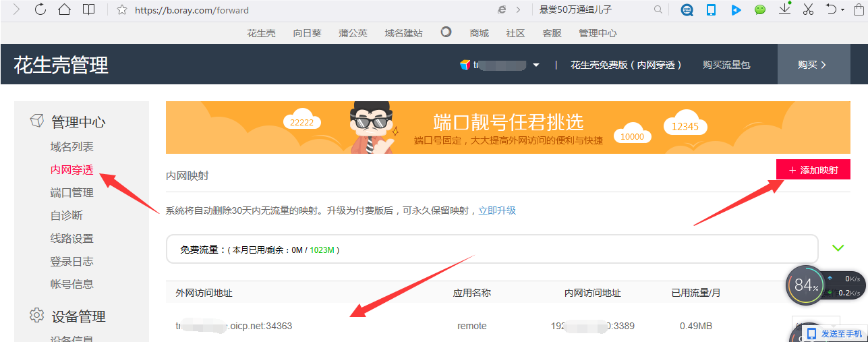Viewport: 868px width, 342px height.
Task: Click the application name remote
Action: point(472,326)
